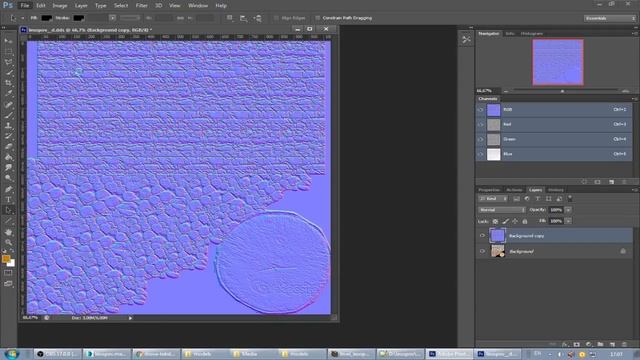Enable Constrain Path Dragging checkbox

[318, 18]
